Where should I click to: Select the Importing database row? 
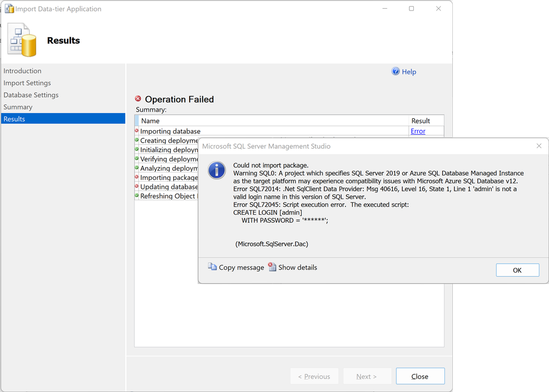[289, 131]
